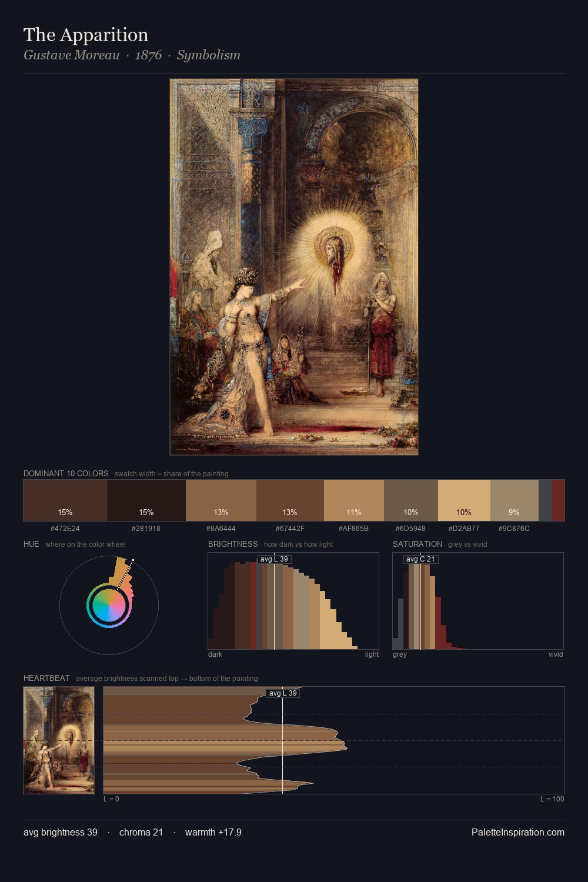
Task: Click the 'L = 0' axis label
Action: click(111, 799)
